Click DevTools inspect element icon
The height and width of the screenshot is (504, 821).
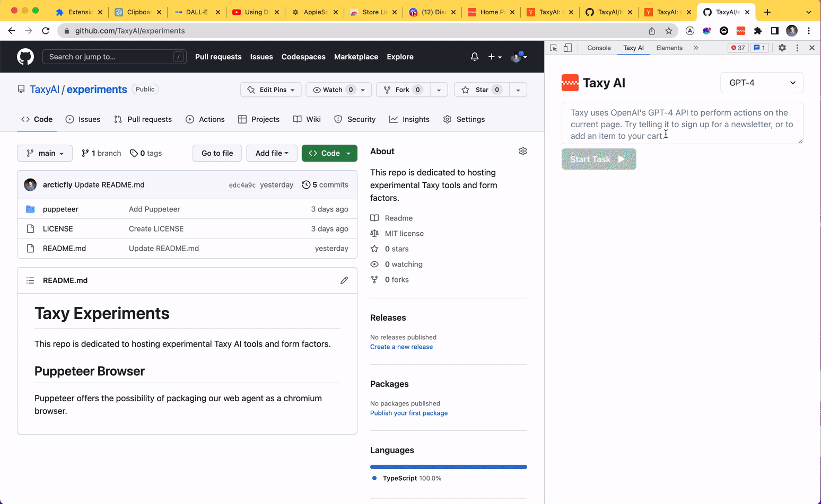click(x=553, y=48)
